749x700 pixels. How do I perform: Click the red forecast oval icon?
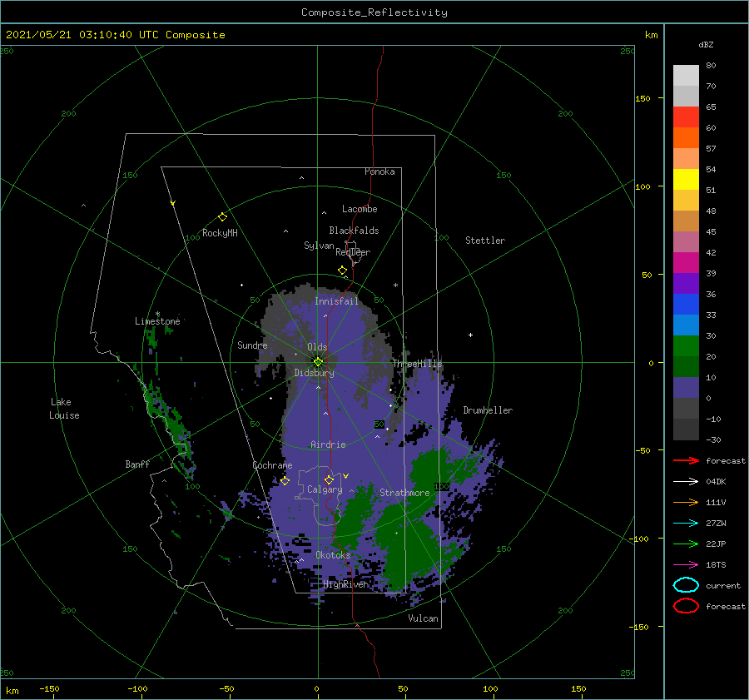pos(686,606)
